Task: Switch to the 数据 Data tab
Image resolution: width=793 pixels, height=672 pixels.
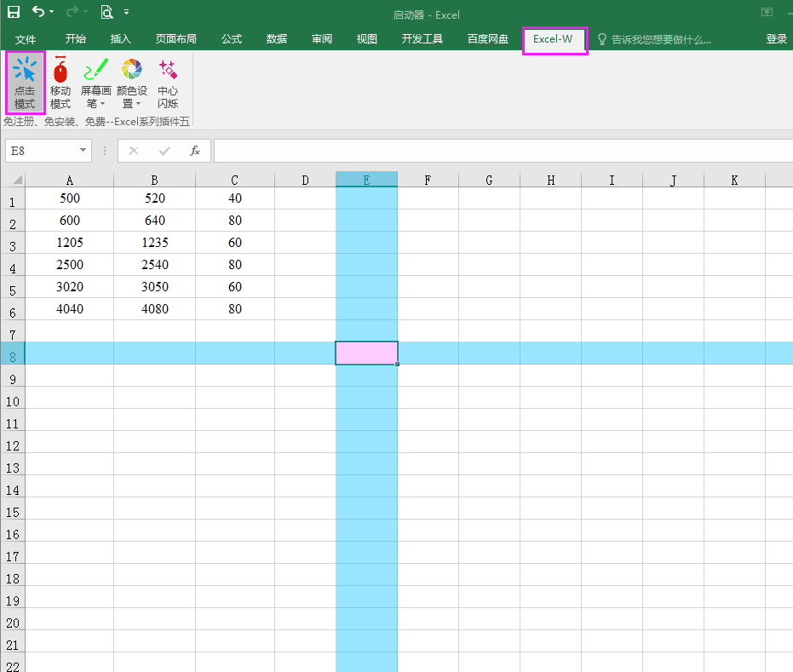Action: click(277, 39)
